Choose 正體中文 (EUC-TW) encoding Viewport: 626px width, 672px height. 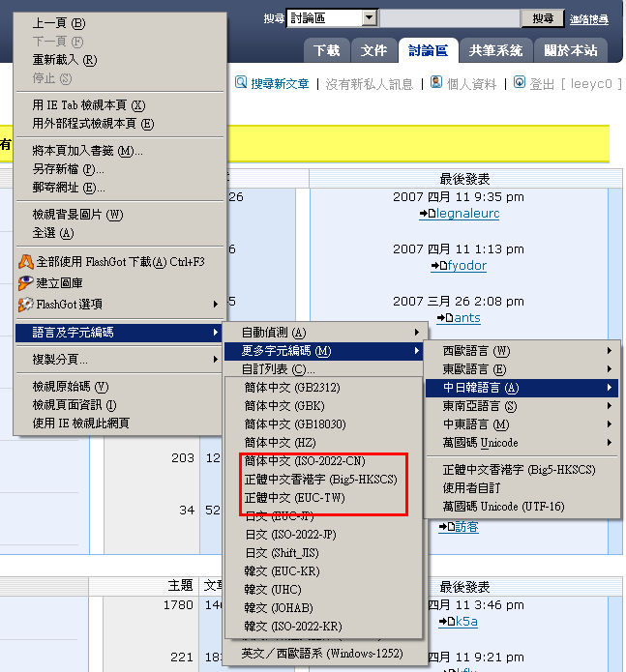click(x=324, y=498)
